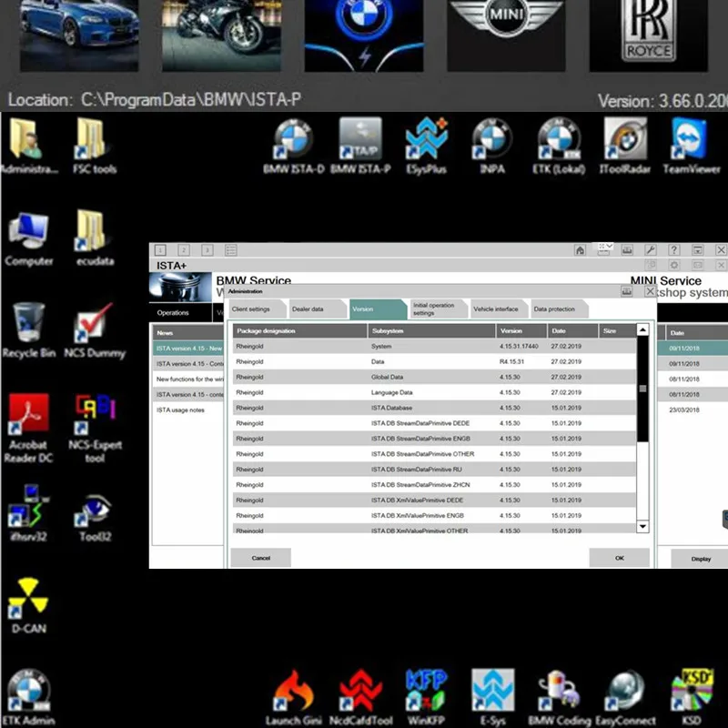Switch to the Dealer data tab

[x=317, y=309]
